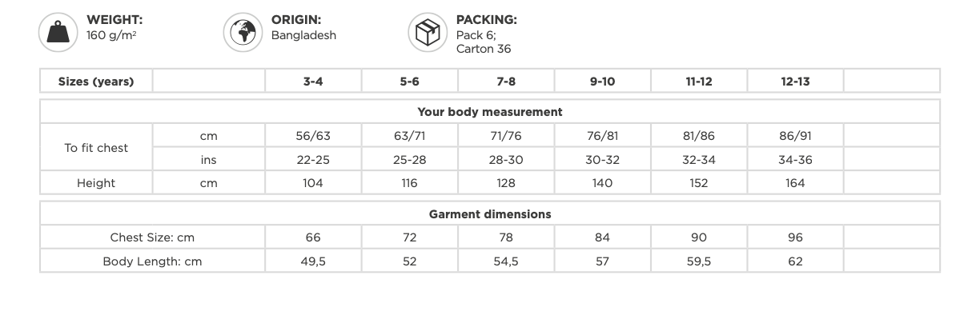Select the 3-4 years size column header
980x327 pixels.
click(x=313, y=82)
